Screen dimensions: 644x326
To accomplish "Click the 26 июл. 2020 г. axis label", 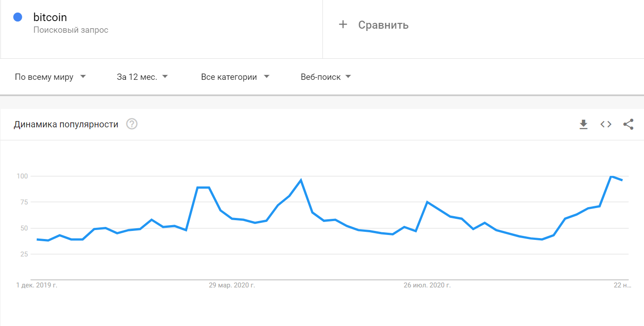I will (x=427, y=285).
